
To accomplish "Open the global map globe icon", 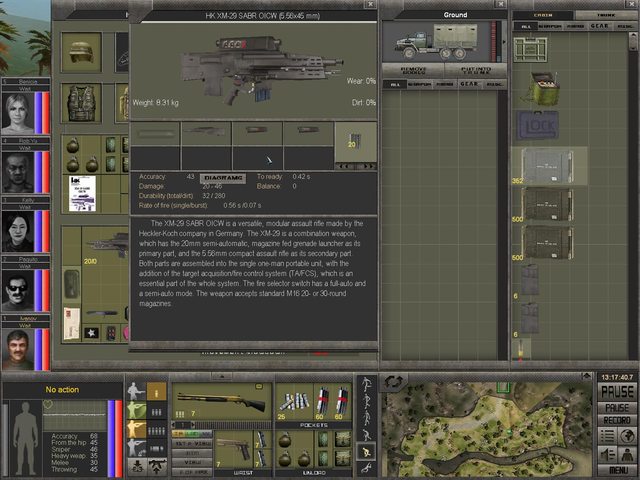I will tap(627, 436).
